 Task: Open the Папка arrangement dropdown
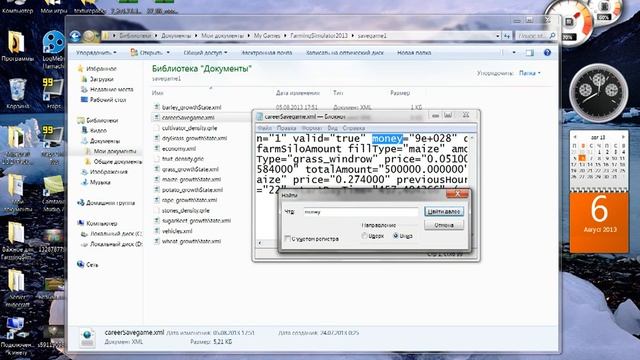530,73
